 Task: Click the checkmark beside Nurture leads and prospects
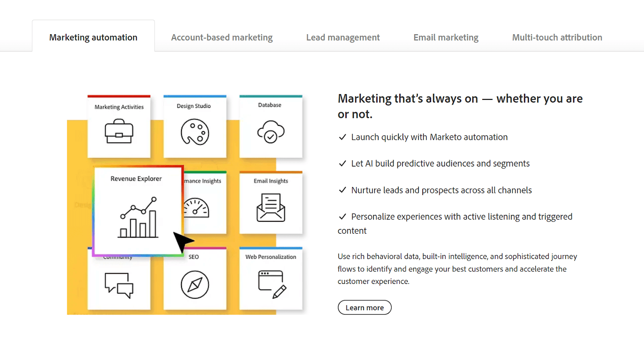click(x=343, y=190)
